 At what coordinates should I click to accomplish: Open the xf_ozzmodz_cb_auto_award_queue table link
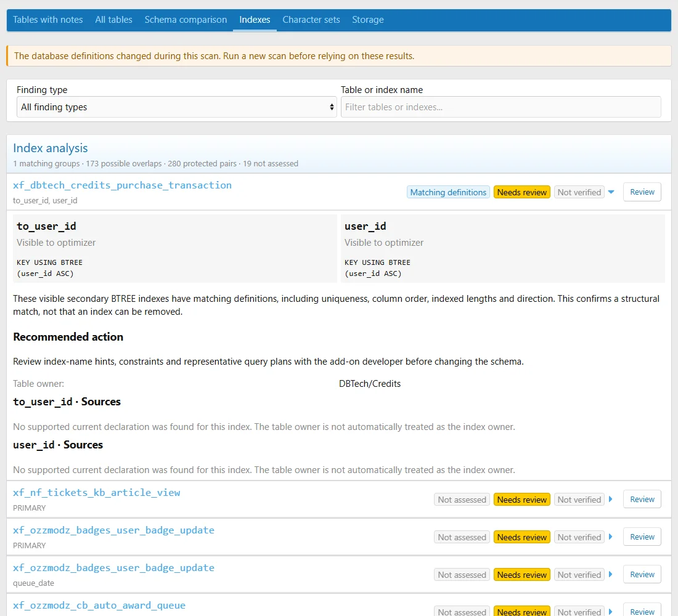(99, 605)
